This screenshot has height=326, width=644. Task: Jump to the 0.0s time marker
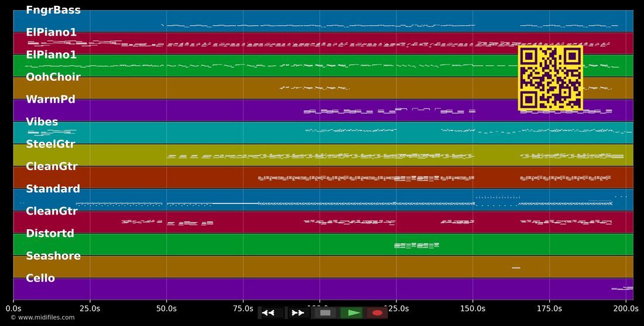(x=13, y=308)
